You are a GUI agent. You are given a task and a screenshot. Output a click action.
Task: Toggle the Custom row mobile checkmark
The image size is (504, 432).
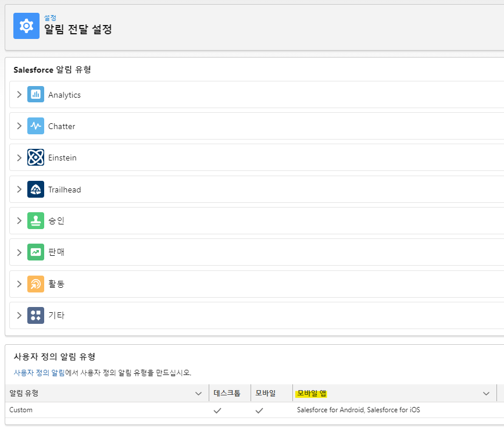tap(259, 410)
